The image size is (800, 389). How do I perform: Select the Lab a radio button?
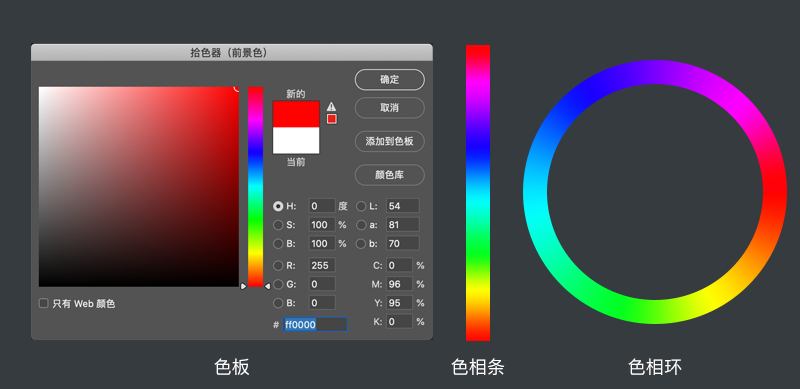[361, 225]
